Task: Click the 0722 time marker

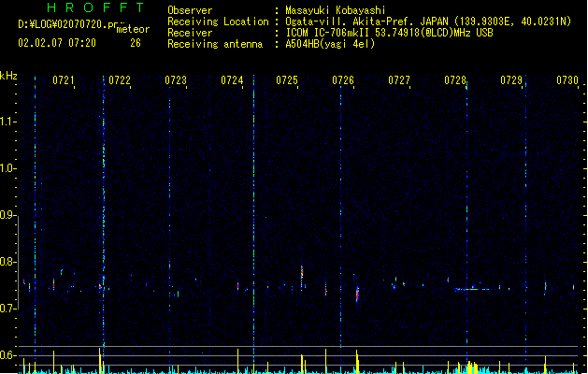Action: tap(120, 80)
